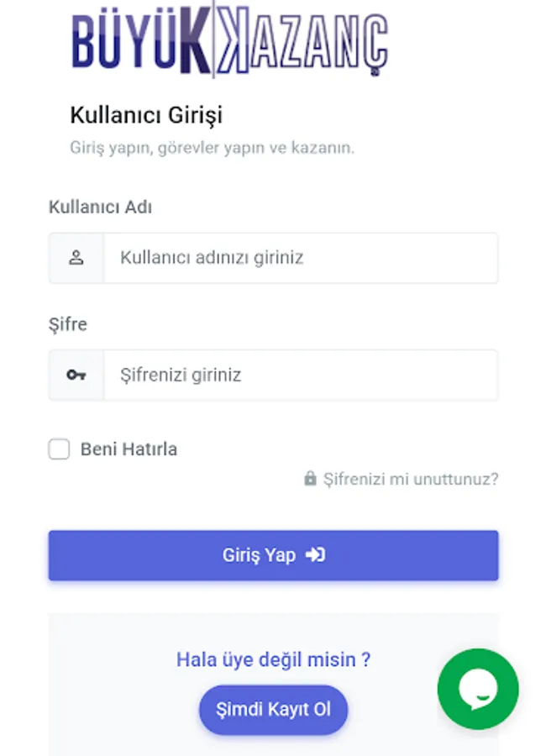Click the Şifre field label
The image size is (546, 756).
(68, 324)
